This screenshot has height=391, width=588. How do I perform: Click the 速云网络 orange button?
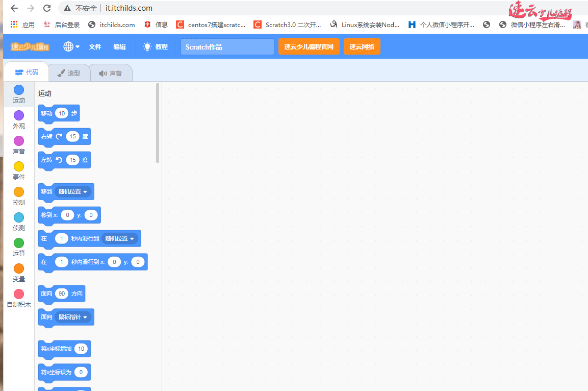tap(362, 46)
